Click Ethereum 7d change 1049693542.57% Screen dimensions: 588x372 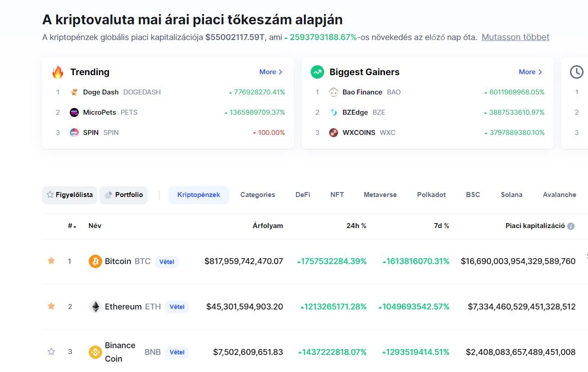414,307
